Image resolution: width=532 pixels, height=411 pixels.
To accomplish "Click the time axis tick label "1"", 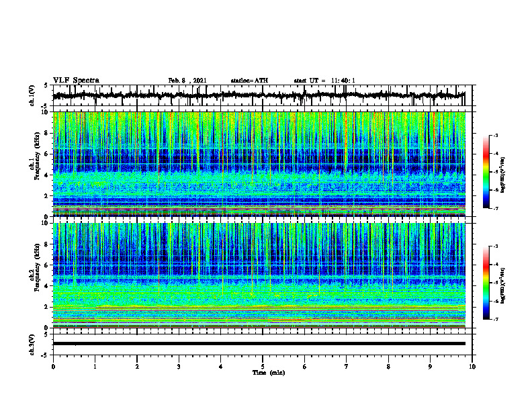I will [x=95, y=367].
